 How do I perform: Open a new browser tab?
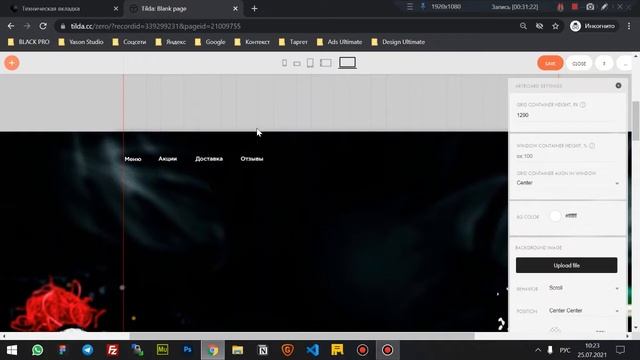pyautogui.click(x=254, y=9)
